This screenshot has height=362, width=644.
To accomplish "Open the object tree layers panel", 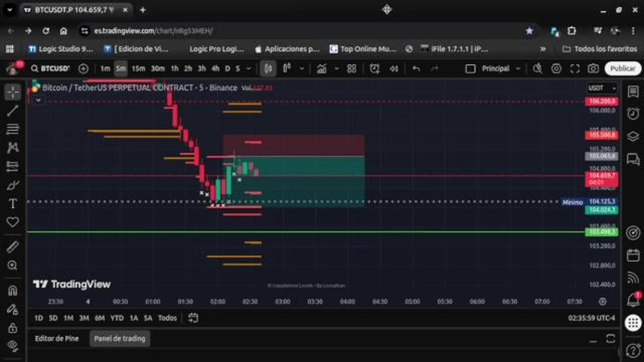I will pyautogui.click(x=633, y=136).
